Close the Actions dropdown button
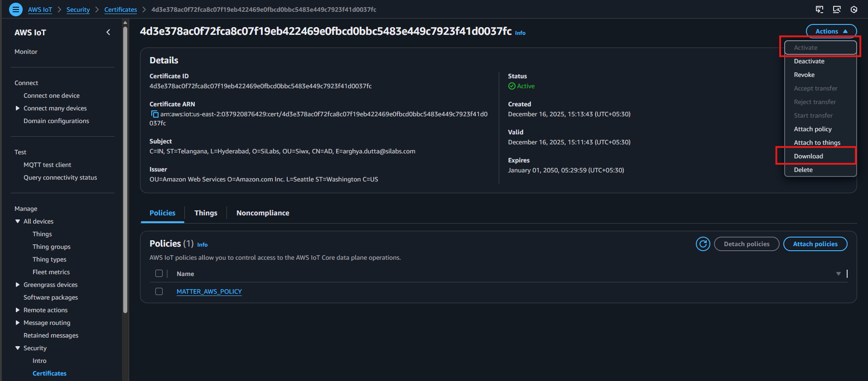Viewport: 868px width, 381px height. 831,31
